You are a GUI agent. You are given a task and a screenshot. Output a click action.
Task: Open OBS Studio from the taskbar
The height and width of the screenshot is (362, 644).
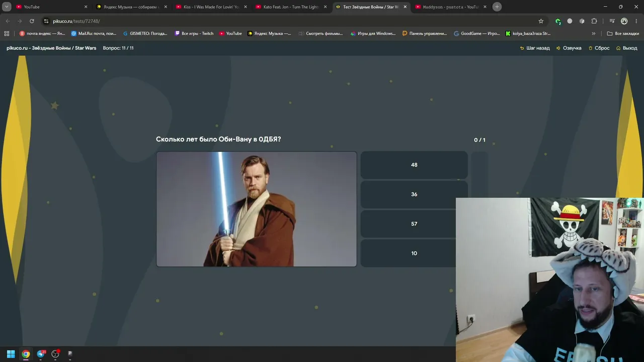(x=55, y=354)
